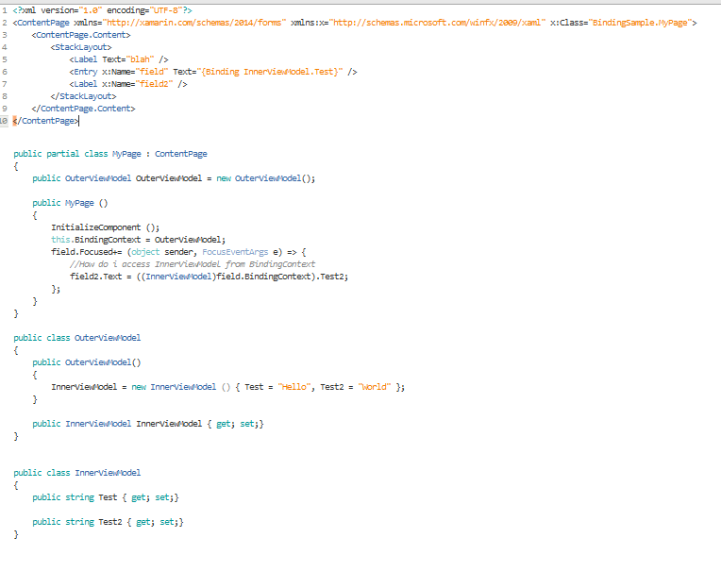Click the OuterViewModel field declaration with new OuterViewModel()
The image size is (721, 588).
tap(174, 178)
